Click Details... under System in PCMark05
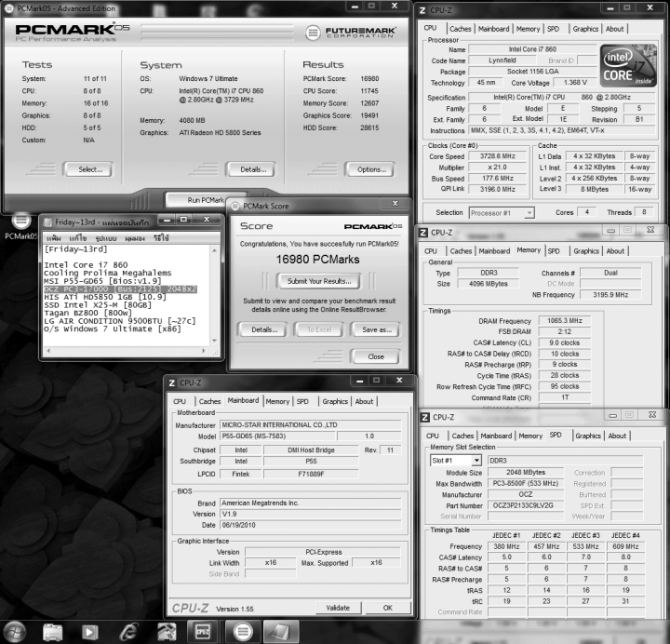670x644 pixels. (x=251, y=169)
